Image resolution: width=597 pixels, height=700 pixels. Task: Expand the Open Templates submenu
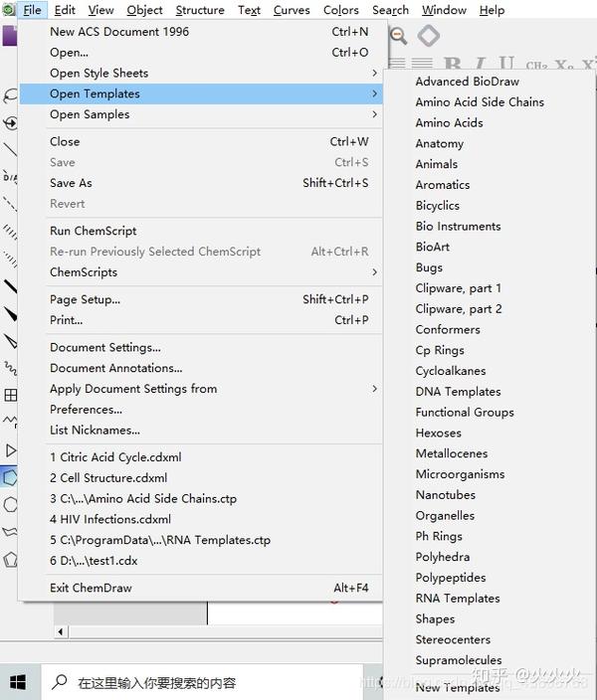[200, 93]
